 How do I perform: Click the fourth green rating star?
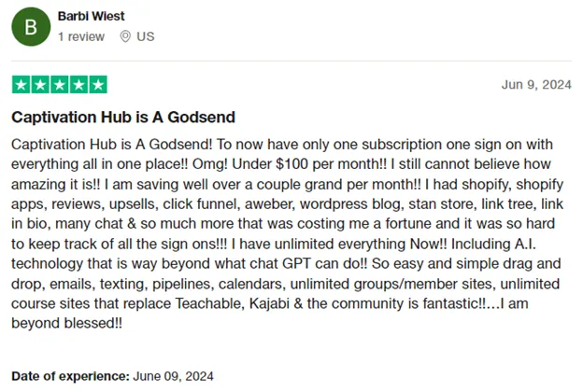78,85
